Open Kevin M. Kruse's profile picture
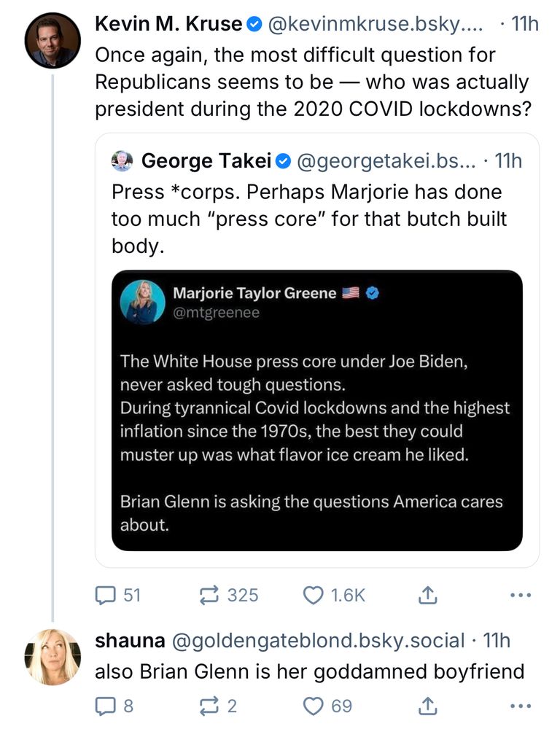This screenshot has height=729, width=560. pyautogui.click(x=52, y=40)
